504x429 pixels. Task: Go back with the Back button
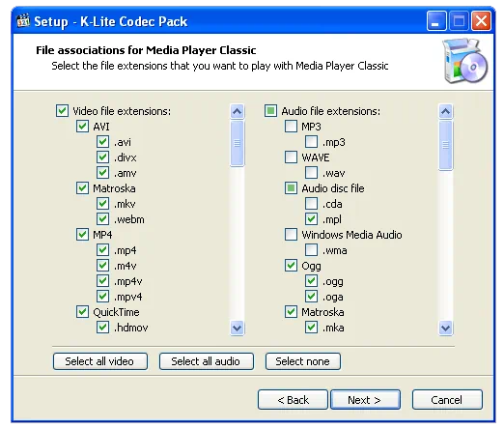point(293,400)
